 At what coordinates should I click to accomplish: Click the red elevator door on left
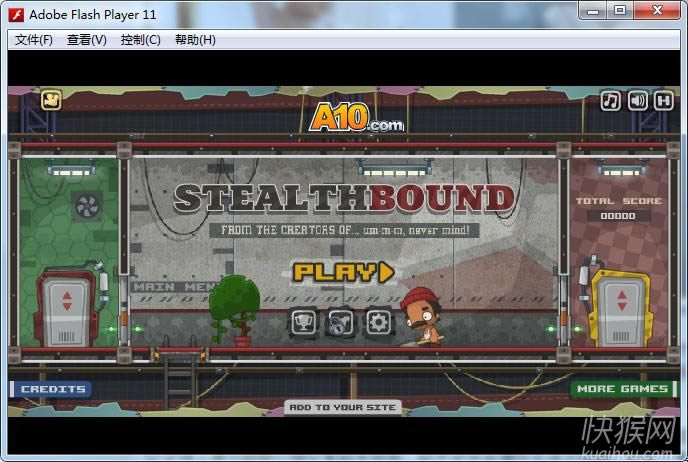tap(67, 308)
